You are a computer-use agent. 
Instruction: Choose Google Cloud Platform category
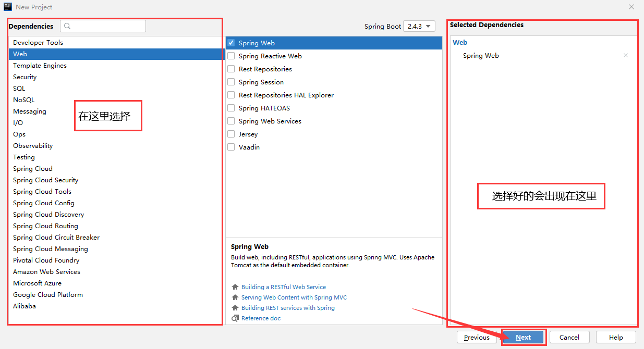[x=116, y=295]
